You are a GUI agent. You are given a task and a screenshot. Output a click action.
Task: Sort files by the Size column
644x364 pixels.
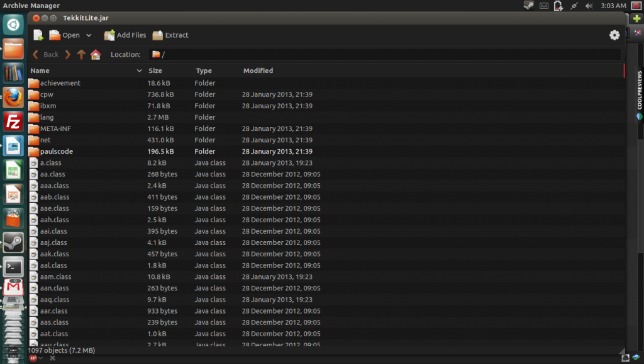click(155, 71)
